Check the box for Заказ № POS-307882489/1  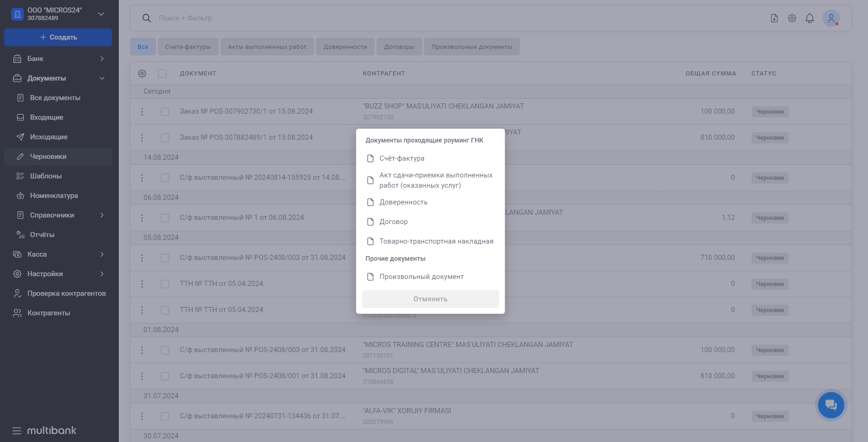165,138
